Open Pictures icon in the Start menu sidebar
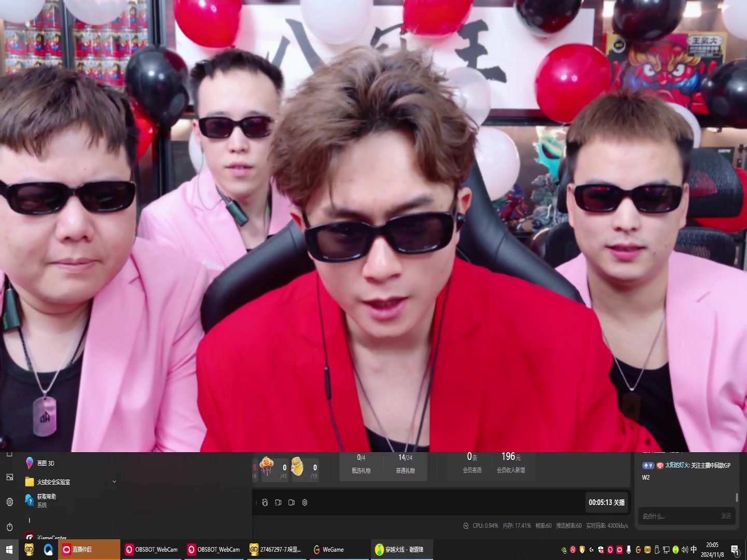This screenshot has height=560, width=747. pos(9,477)
